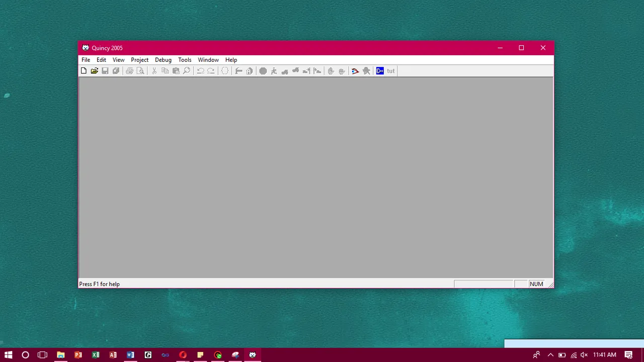
Task: Click the smaller hand icon beside the eye
Action: 342,71
